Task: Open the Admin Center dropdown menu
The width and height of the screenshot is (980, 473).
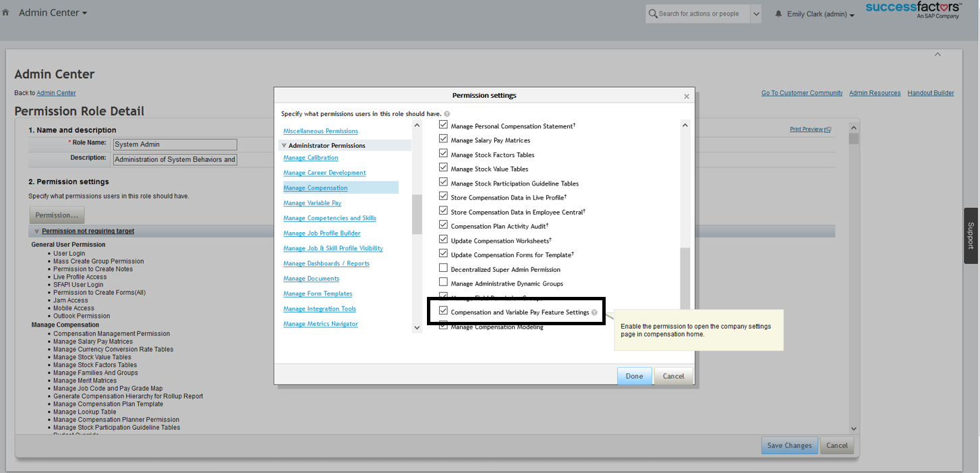Action: pos(53,13)
